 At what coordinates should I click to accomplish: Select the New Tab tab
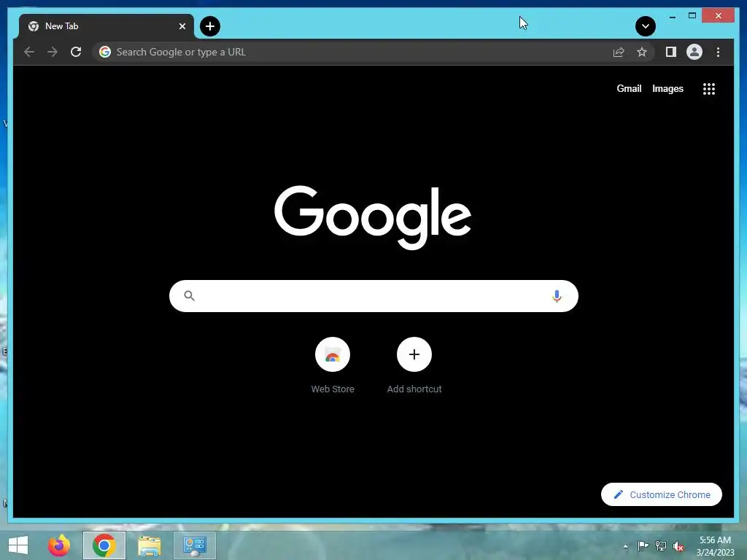(x=106, y=26)
